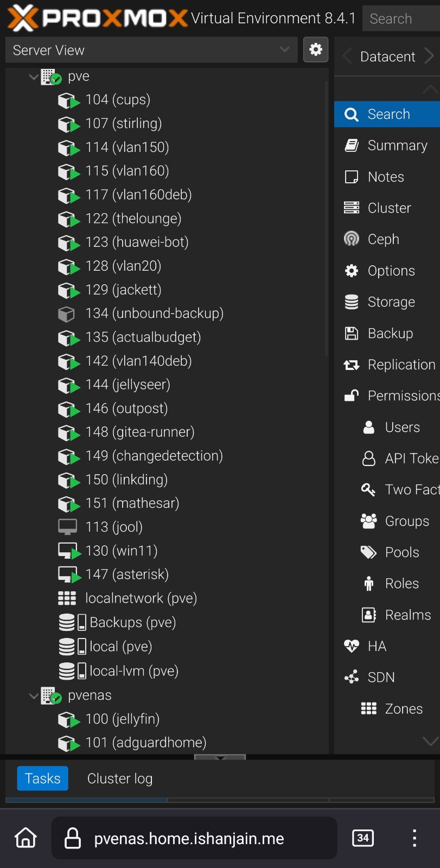Open the Backup menu entry
The image size is (440, 868).
coord(390,333)
